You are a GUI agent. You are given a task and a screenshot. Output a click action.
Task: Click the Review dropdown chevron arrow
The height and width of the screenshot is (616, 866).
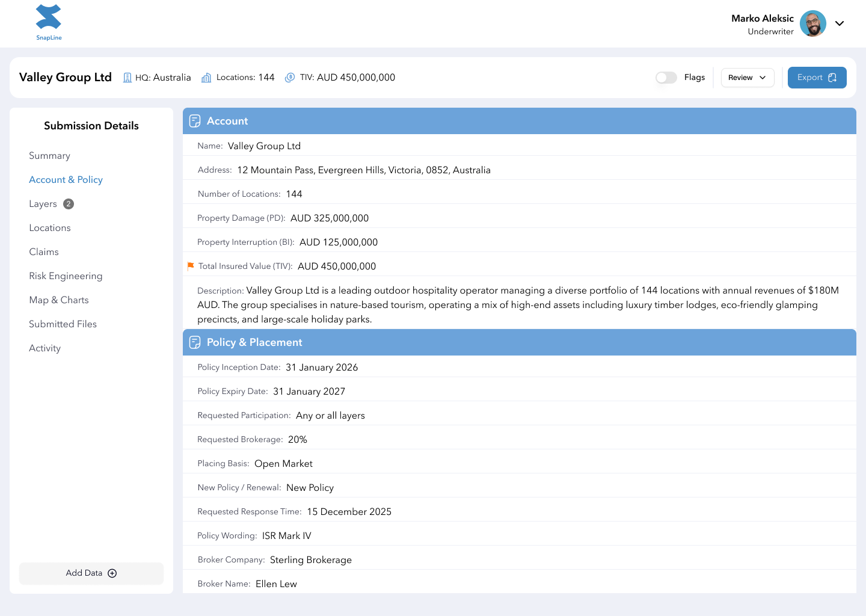[x=761, y=78]
